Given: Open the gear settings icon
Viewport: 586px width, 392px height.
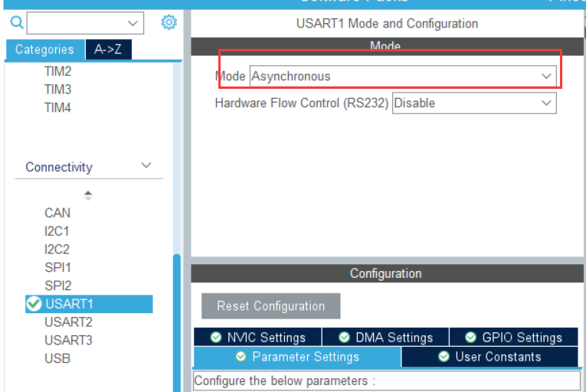Looking at the screenshot, I should (169, 22).
